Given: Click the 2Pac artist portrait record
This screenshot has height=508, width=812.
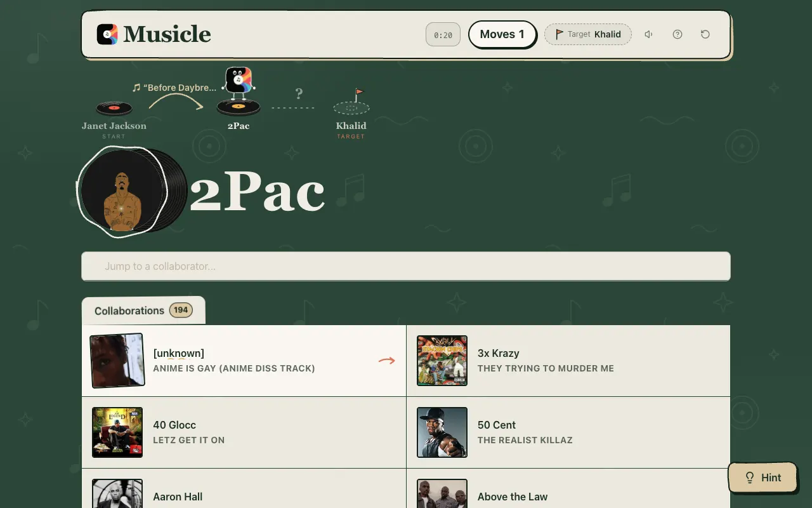Looking at the screenshot, I should (122, 192).
